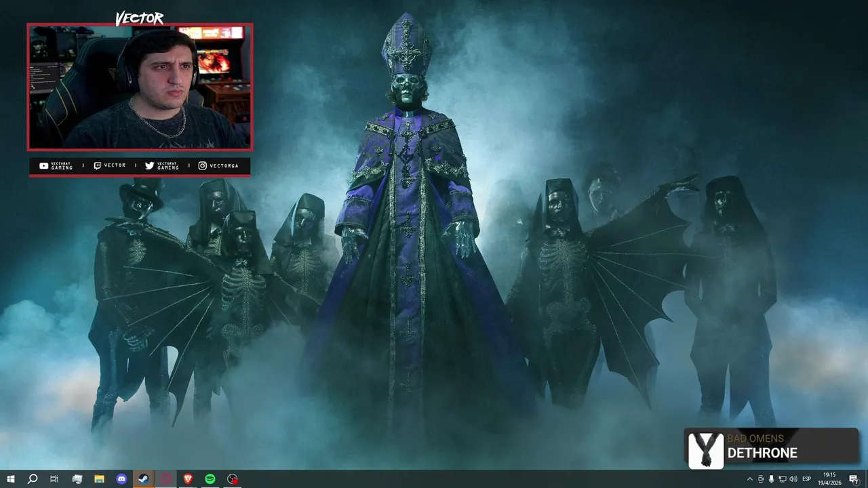Open clock and date 19:15 flyout
The width and height of the screenshot is (868, 488).
[x=829, y=479]
